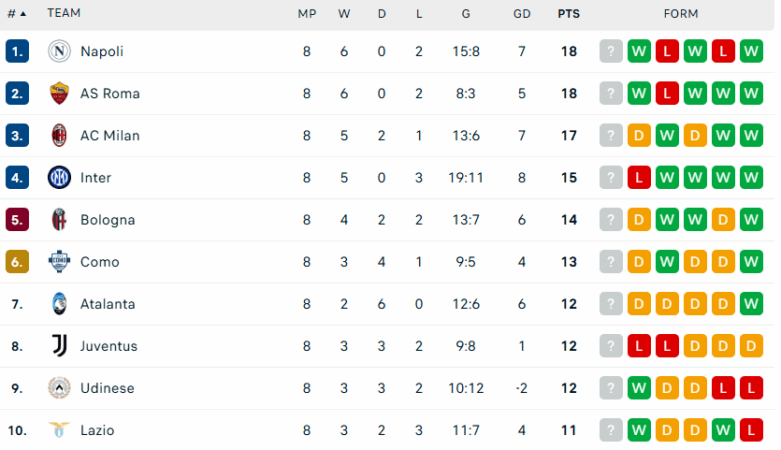Click Napoli's grey upcoming match badge
The height and width of the screenshot is (450, 781).
tap(611, 51)
